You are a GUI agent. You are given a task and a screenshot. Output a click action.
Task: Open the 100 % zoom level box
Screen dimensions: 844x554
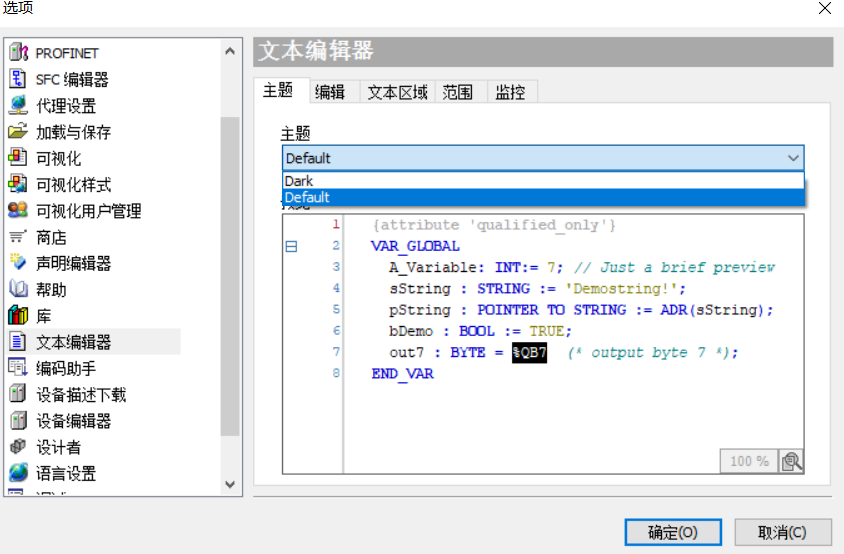[x=749, y=461]
